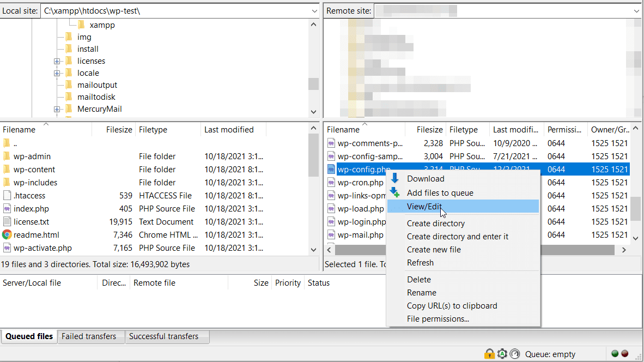Viewport: 644px width, 362px height.
Task: Select install folder in local tree
Action: [88, 49]
